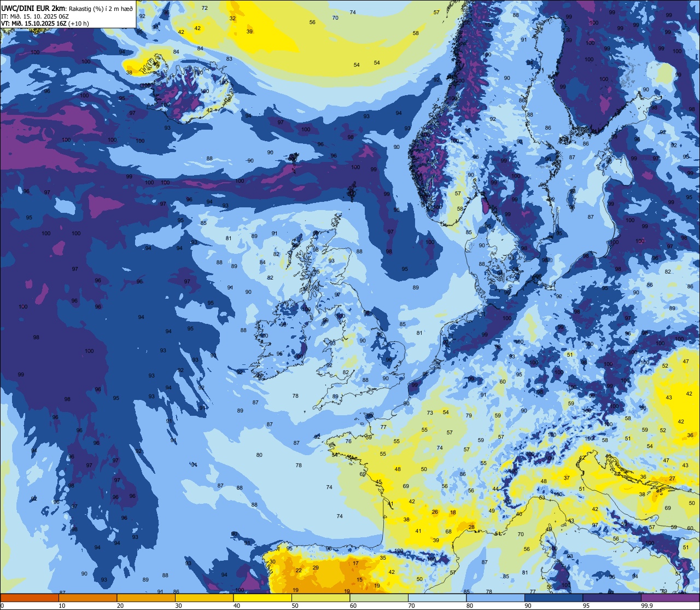Click the 76 humidity value over Brittany

[x=348, y=441]
